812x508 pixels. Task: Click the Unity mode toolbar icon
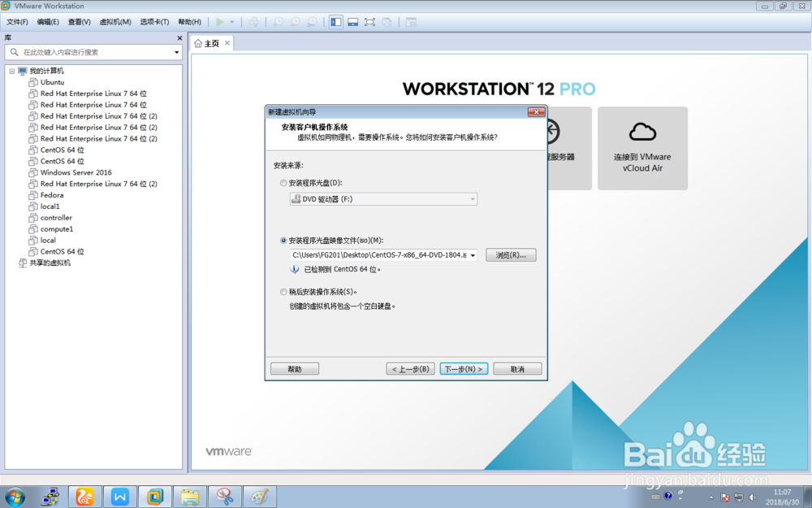(x=387, y=22)
